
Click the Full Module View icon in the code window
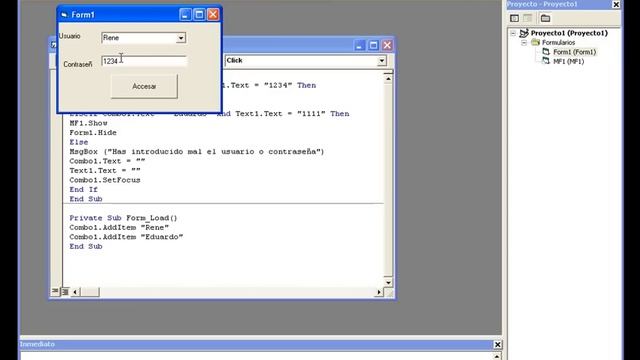point(65,291)
